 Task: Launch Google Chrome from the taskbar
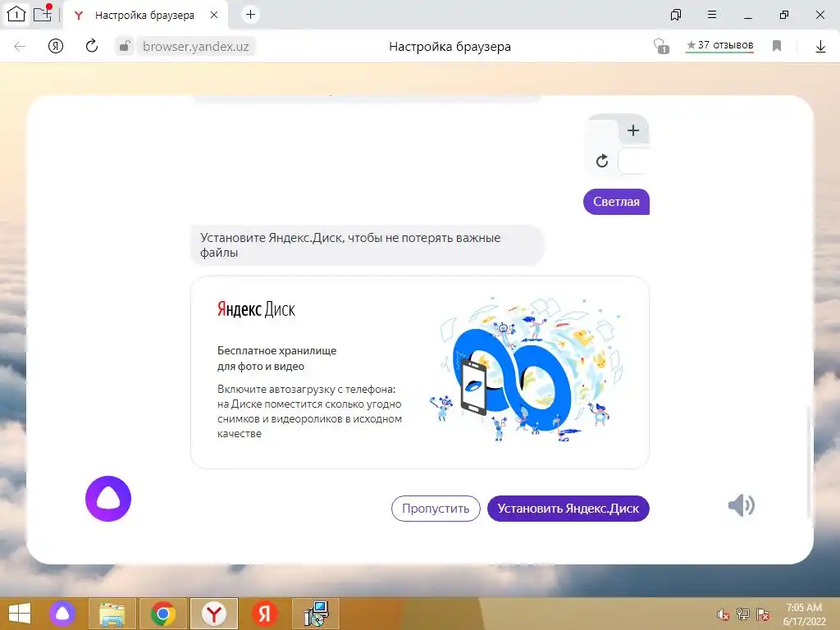point(163,614)
